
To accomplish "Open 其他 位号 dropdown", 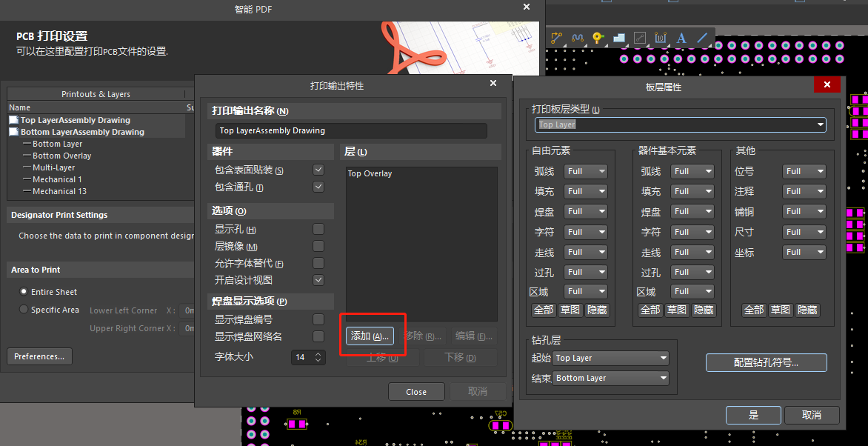I will coord(804,171).
